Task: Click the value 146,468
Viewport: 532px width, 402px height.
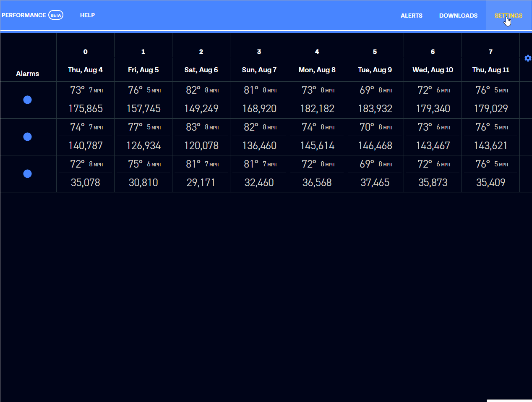Action: tap(375, 146)
